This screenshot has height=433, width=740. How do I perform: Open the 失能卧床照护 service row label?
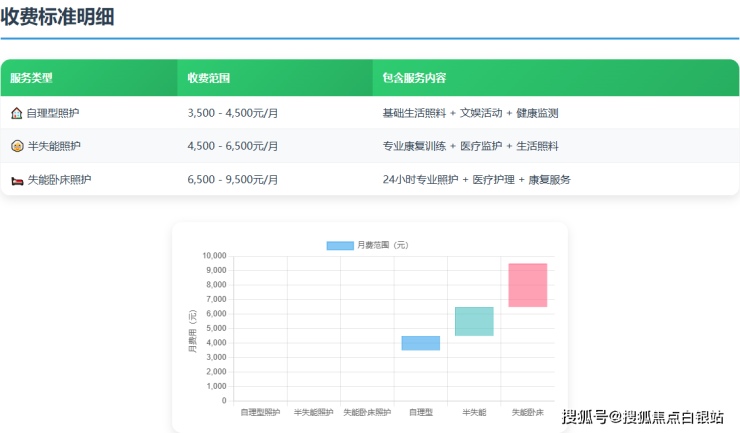click(59, 180)
